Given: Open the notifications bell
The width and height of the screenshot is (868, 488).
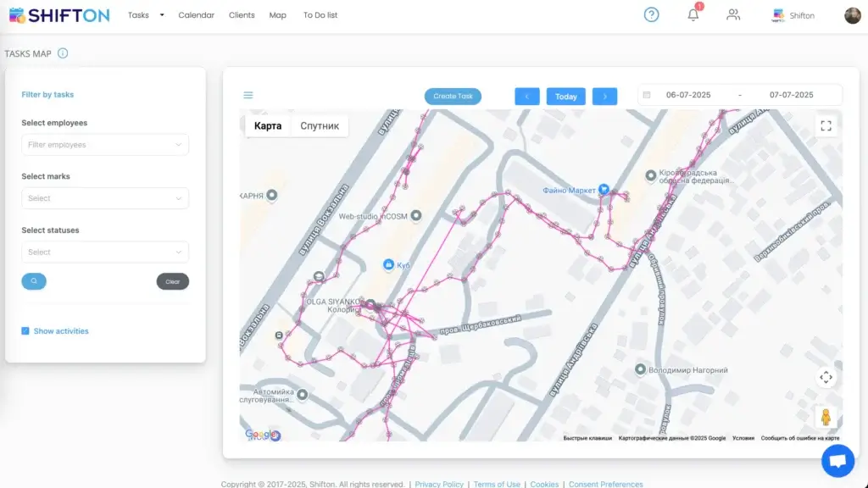Looking at the screenshot, I should coord(693,14).
